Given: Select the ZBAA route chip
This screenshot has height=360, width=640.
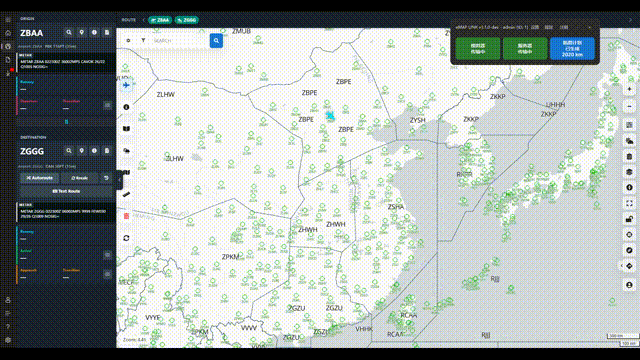Looking at the screenshot, I should [x=160, y=20].
